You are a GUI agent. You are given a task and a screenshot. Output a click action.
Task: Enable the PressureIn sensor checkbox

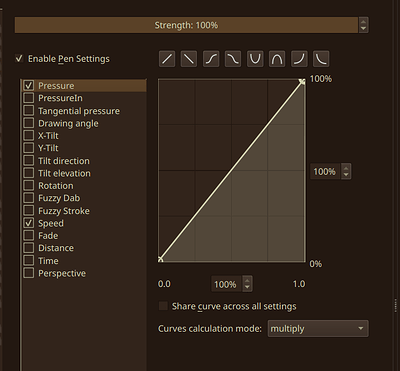click(x=29, y=98)
